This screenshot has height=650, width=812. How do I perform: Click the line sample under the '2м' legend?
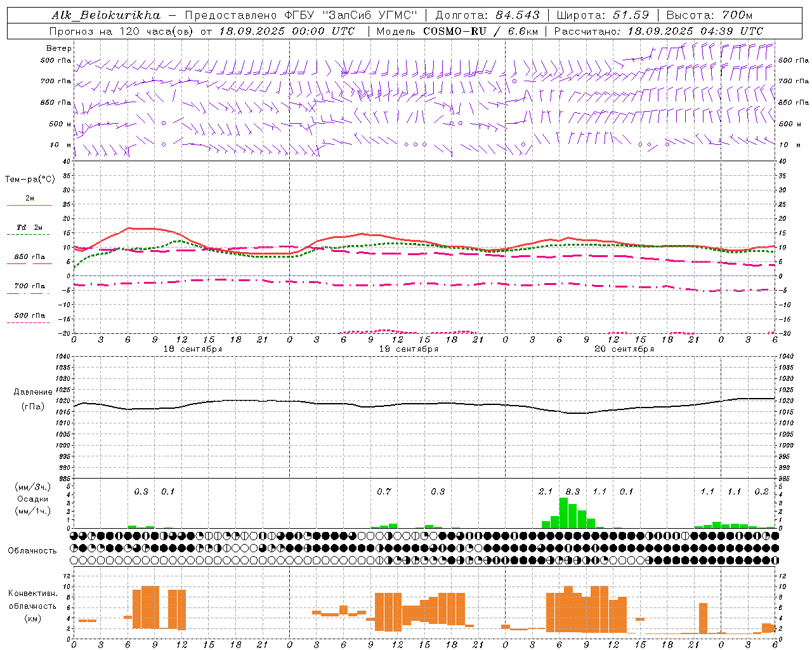(x=29, y=206)
